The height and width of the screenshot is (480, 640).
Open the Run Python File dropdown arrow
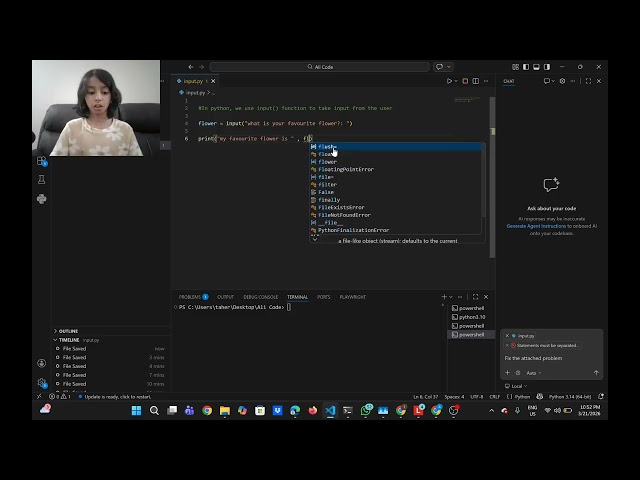[x=456, y=81]
